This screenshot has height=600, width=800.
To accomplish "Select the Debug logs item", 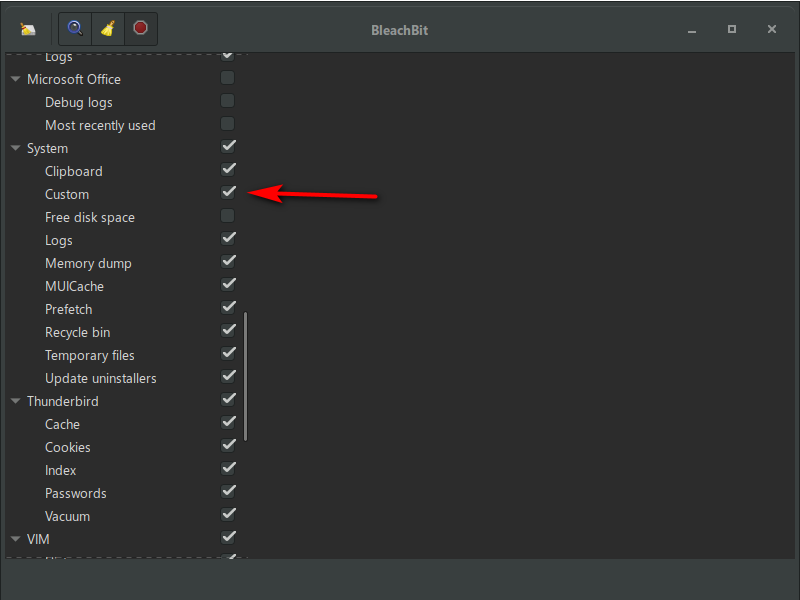I will click(79, 103).
